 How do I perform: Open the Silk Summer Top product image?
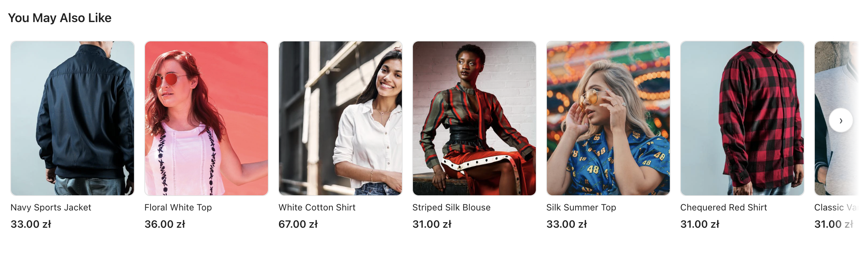[608, 118]
